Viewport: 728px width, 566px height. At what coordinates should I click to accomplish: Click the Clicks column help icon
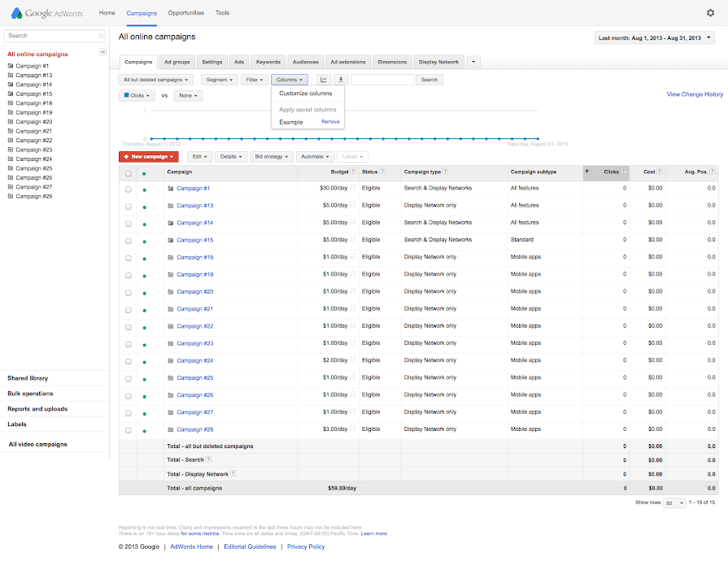tap(624, 172)
